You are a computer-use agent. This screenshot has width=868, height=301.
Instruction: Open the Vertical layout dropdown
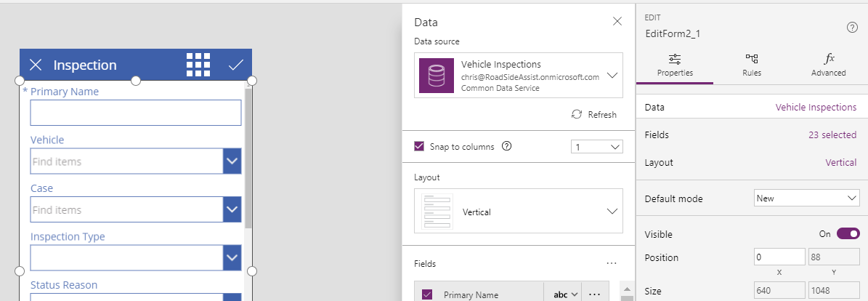coord(612,212)
